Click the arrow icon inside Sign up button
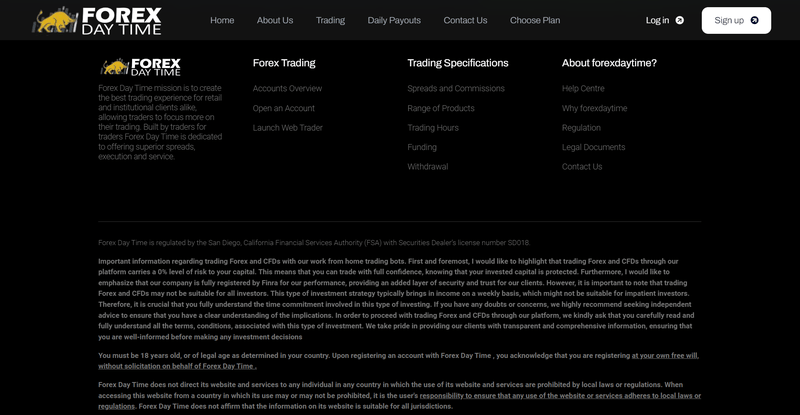 point(755,20)
